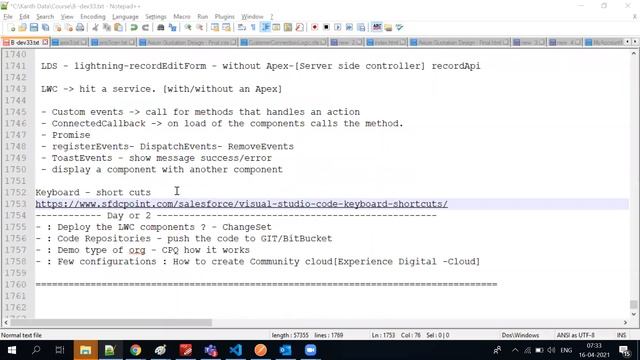Click line number 1756 in the margin
The image size is (640, 360).
16,238
